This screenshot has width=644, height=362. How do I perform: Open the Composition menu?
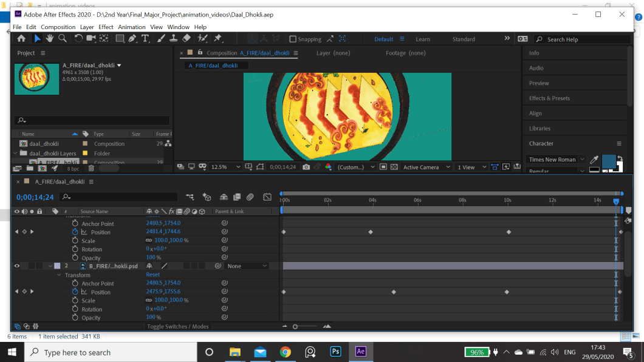(x=58, y=27)
